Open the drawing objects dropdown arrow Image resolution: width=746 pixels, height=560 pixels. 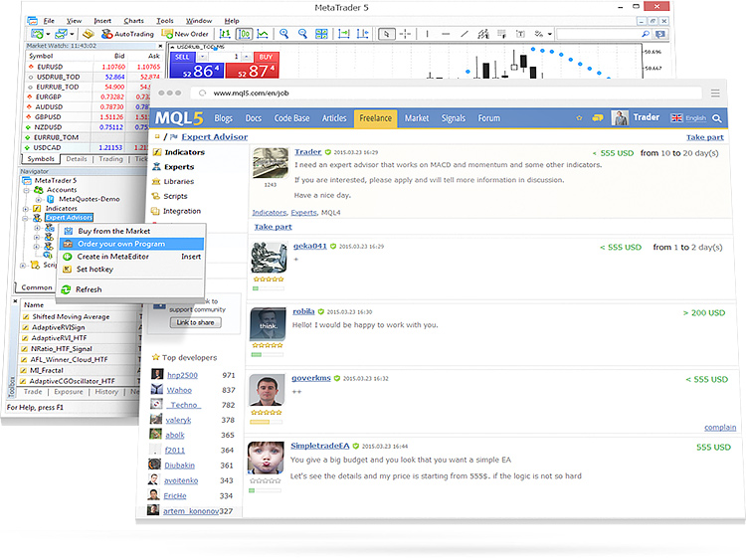(549, 34)
